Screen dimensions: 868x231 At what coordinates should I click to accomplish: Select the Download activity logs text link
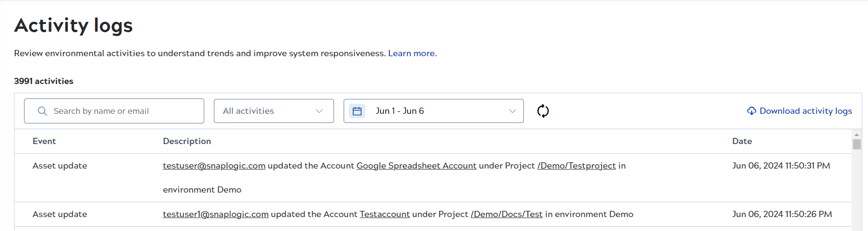pos(806,111)
